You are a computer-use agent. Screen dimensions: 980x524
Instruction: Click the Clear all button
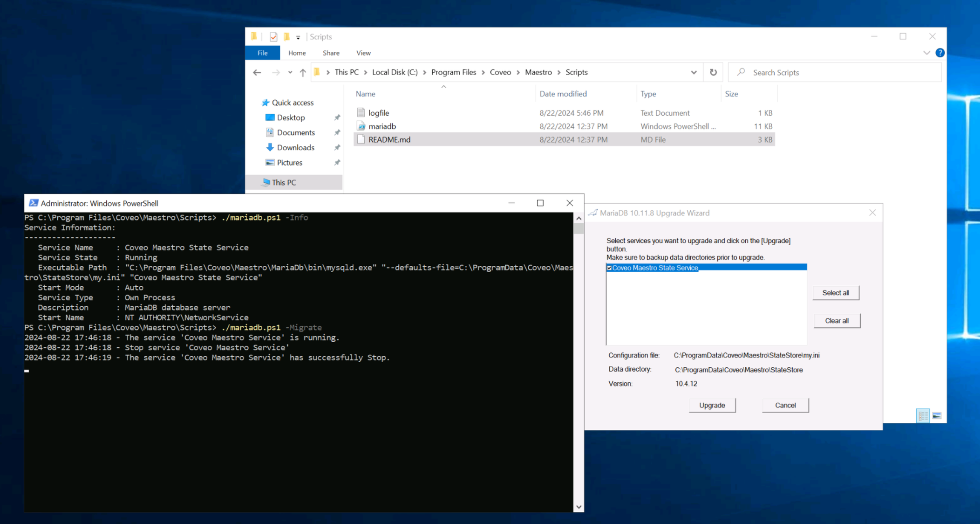click(836, 321)
